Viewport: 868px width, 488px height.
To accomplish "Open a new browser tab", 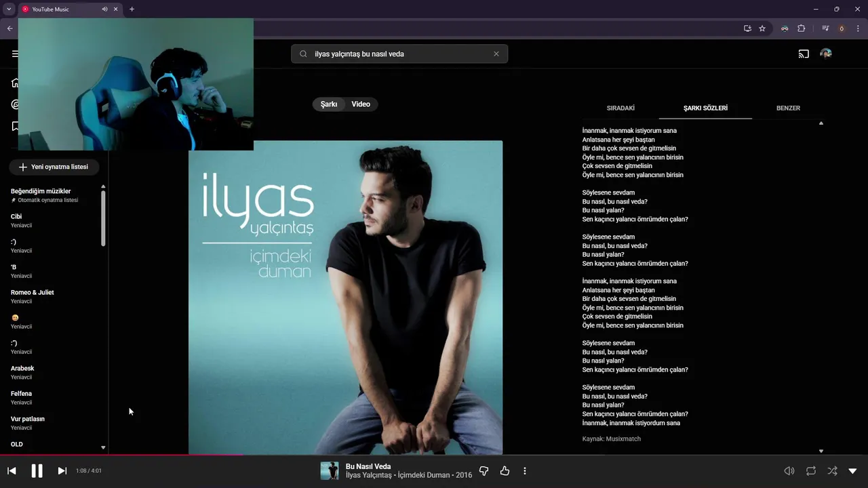I will 132,9.
